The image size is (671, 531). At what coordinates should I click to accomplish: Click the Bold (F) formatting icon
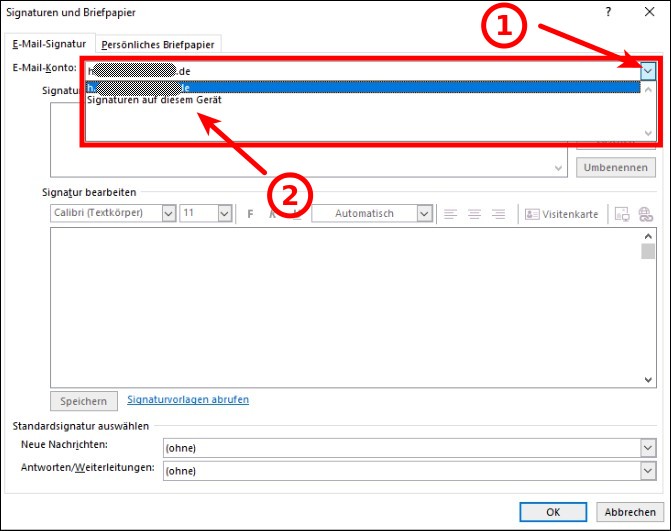tap(251, 214)
